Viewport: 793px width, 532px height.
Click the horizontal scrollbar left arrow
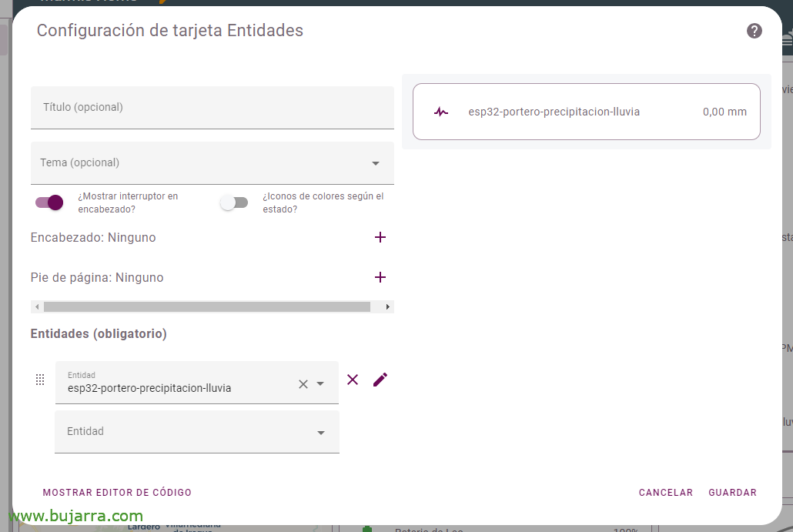[37, 306]
